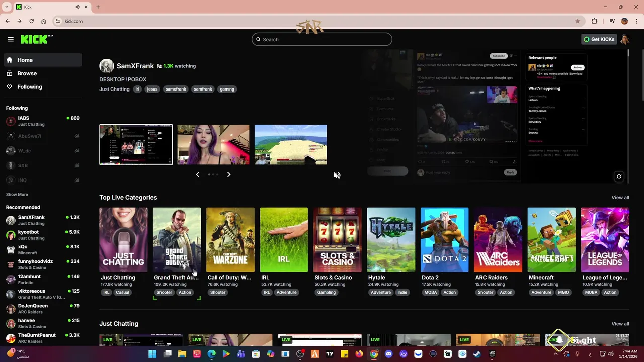Open kyootbot in the Recommended list
The width and height of the screenshot is (644, 362).
(43, 235)
